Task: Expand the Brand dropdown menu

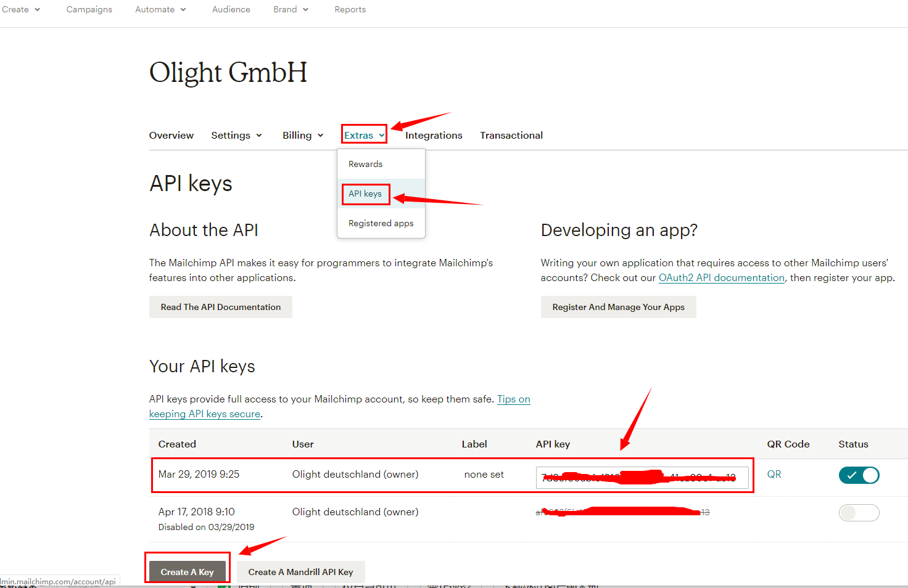Action: pyautogui.click(x=291, y=9)
